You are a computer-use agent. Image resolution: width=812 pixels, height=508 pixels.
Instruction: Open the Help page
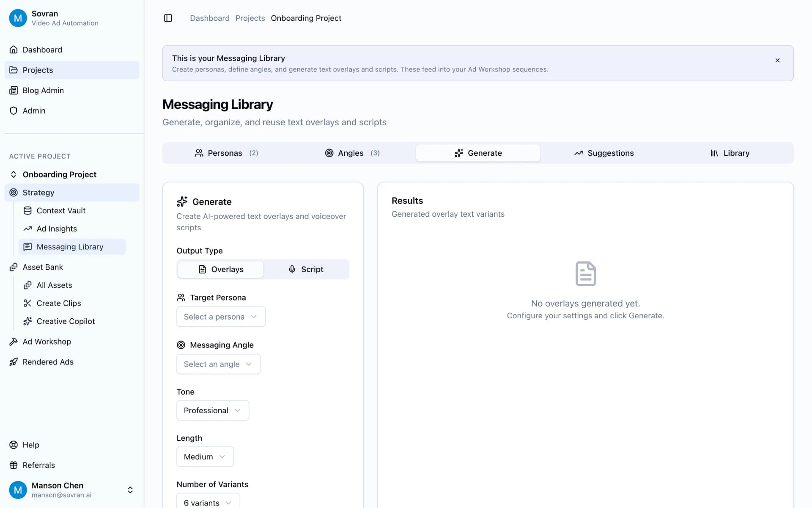pyautogui.click(x=71, y=445)
